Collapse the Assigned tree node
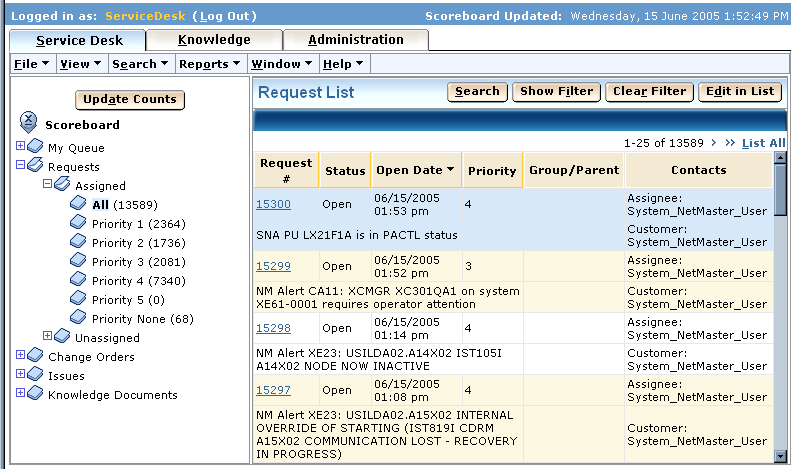Screen dimensions: 791x469 click(x=47, y=185)
